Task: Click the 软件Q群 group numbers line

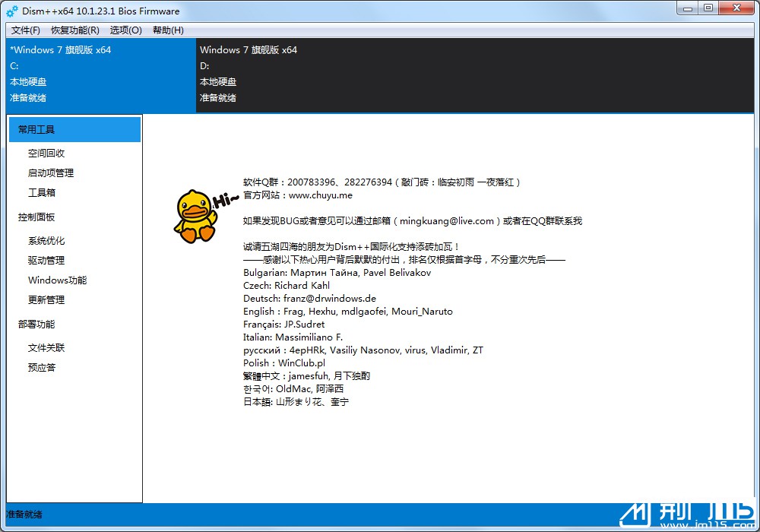Action: (382, 182)
